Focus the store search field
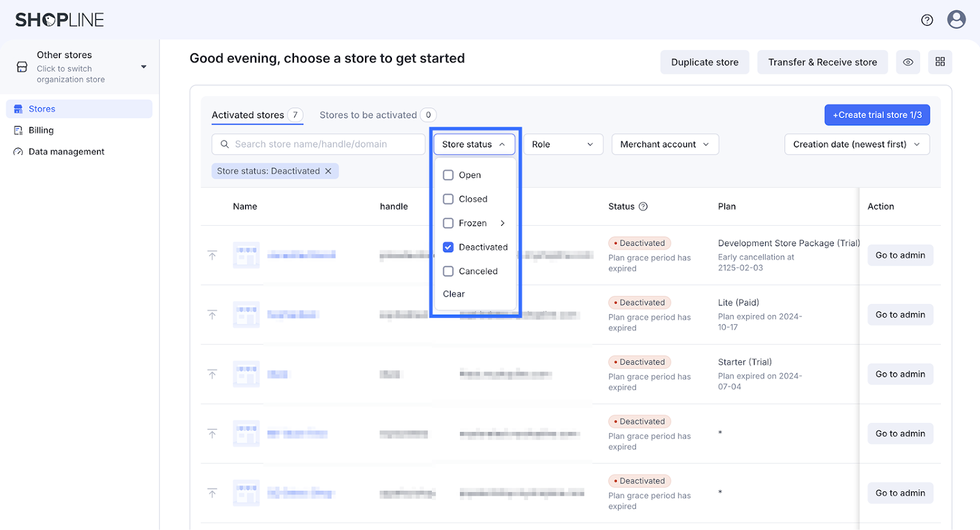 pyautogui.click(x=318, y=144)
